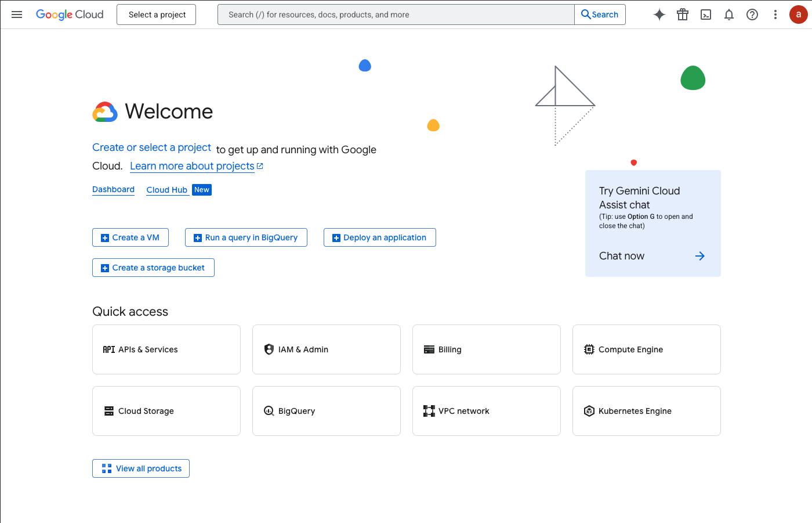Click Run a query in BigQuery
The height and width of the screenshot is (523, 812).
pos(246,237)
